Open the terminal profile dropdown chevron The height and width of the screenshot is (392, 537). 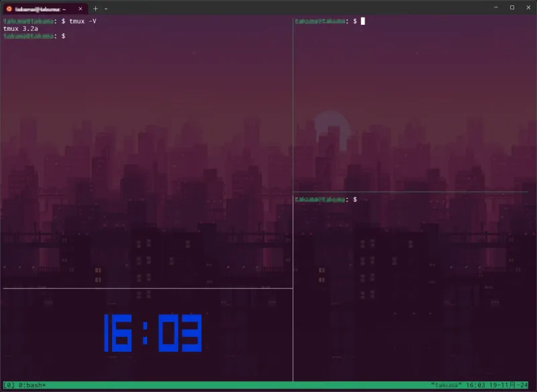pyautogui.click(x=106, y=9)
